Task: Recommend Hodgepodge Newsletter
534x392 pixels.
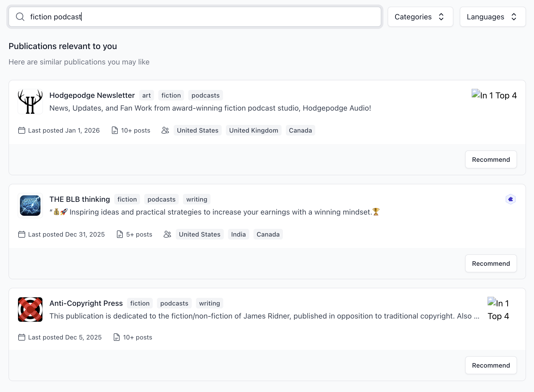Action: (x=491, y=160)
